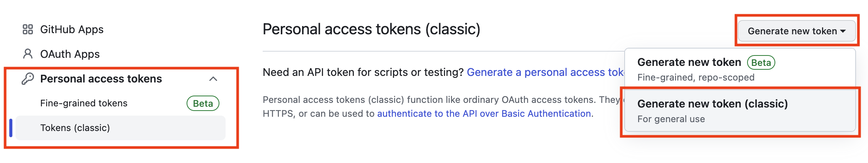Screen dimensions: 868x163
Task: Click the 'For general use' menu description
Action: coord(671,119)
